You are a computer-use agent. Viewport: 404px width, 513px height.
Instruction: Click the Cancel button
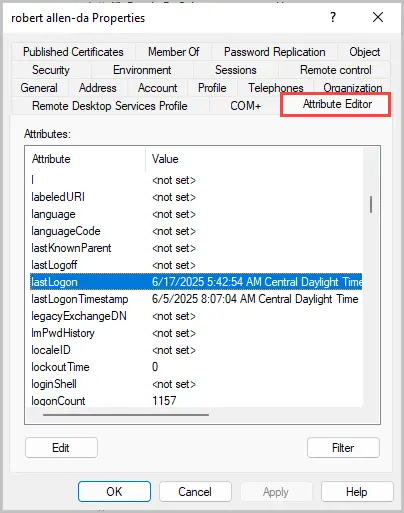[x=195, y=492]
